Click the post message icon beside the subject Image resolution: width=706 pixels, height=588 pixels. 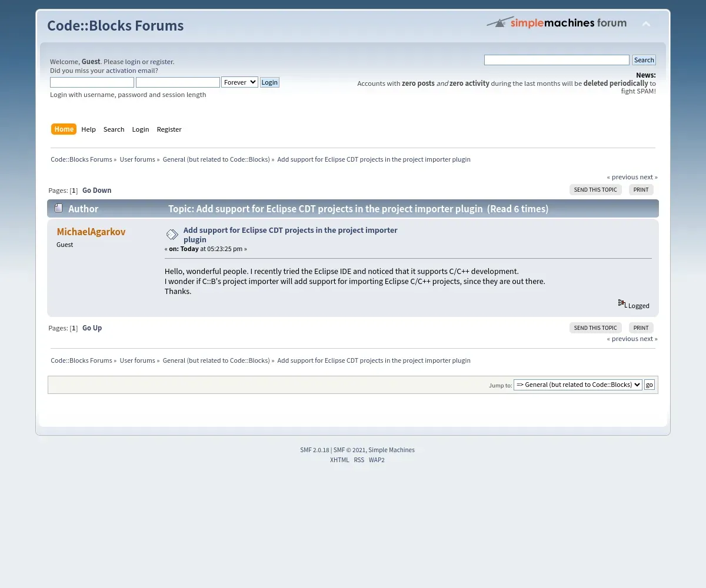172,235
